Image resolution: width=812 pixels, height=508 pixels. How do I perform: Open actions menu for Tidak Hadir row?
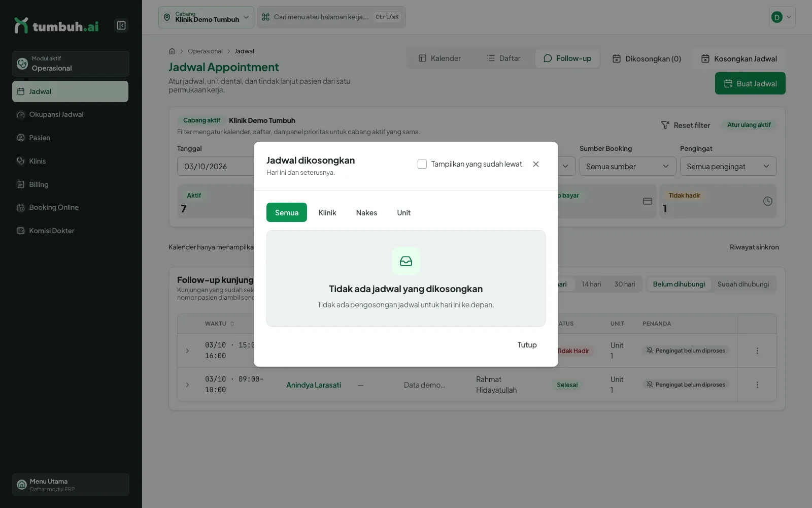coord(757,351)
